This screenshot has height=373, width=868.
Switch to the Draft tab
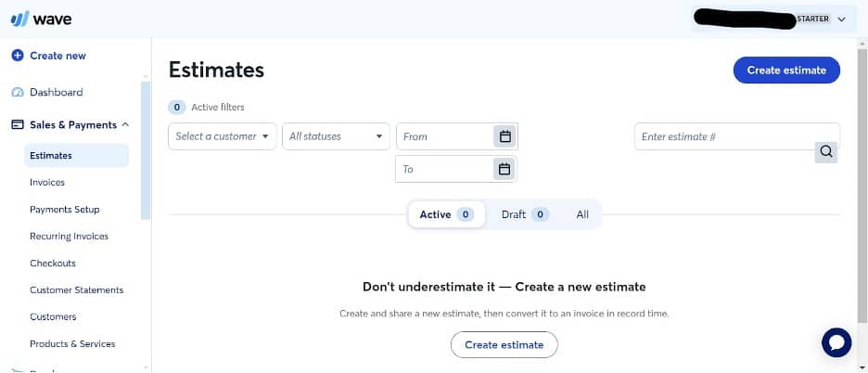pyautogui.click(x=524, y=214)
